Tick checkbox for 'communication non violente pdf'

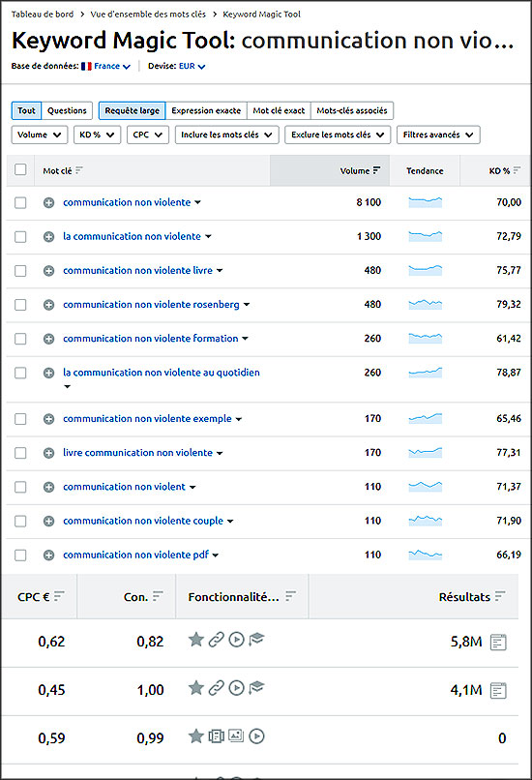pyautogui.click(x=20, y=555)
